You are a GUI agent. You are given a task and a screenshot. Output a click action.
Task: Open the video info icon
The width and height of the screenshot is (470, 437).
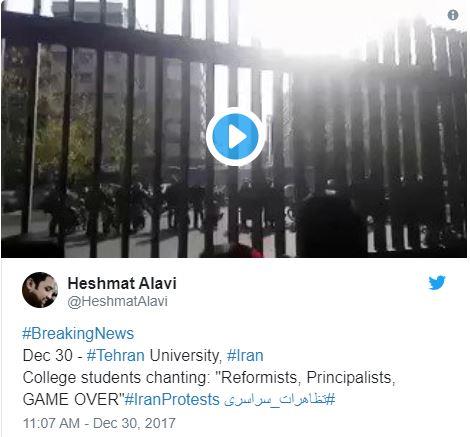(452, 15)
